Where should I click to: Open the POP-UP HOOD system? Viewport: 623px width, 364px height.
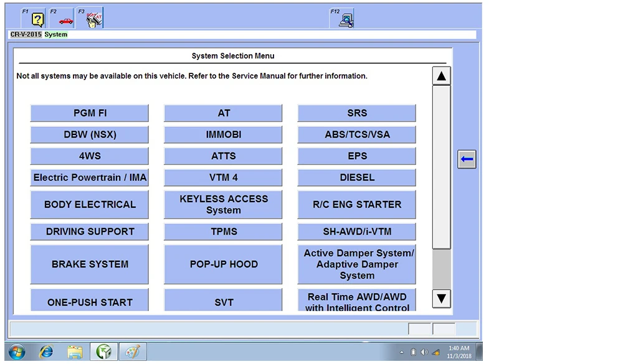[x=223, y=264]
